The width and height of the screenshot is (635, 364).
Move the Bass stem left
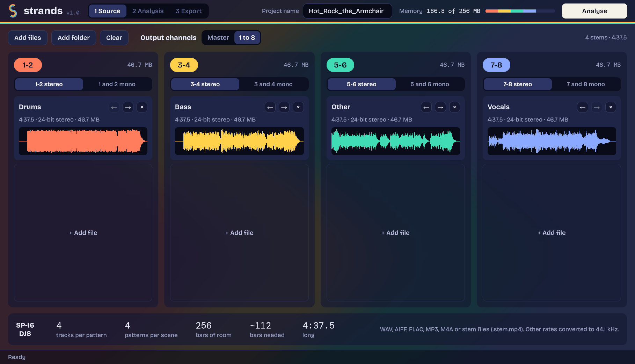270,107
